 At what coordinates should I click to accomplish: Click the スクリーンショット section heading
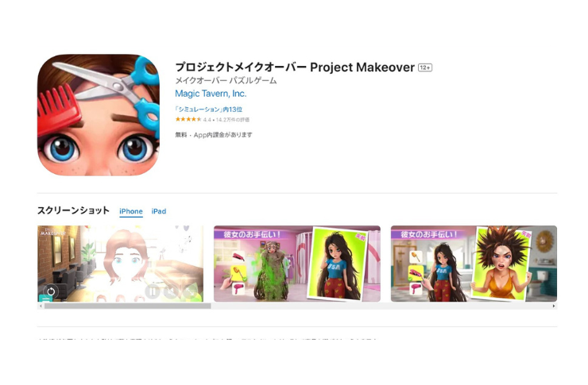[x=73, y=210]
